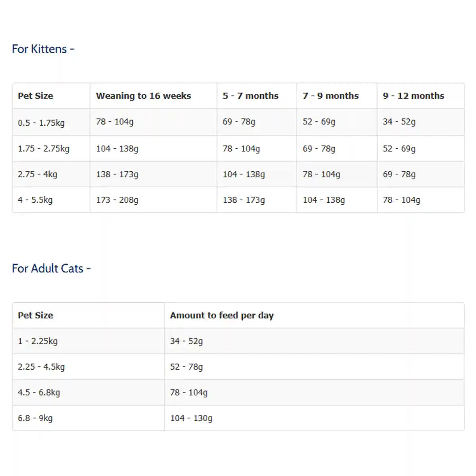Click the "7 - 9 months" column header
The image size is (476, 476).
330,96
